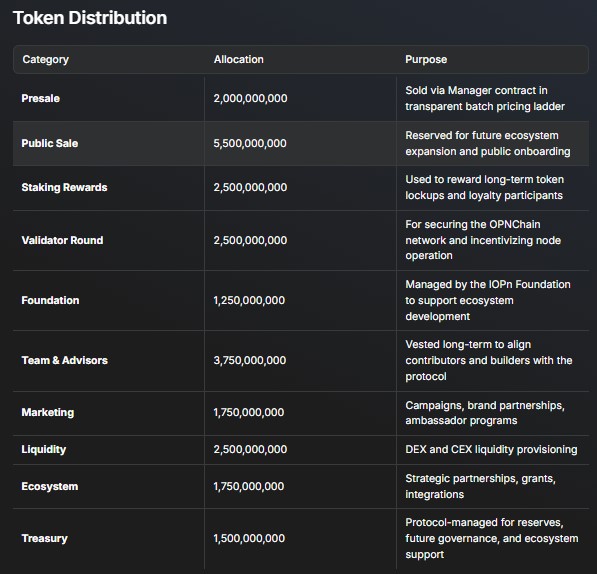
Task: Select Staking Rewards 2,500,000,000 allocation value
Action: [x=251, y=187]
